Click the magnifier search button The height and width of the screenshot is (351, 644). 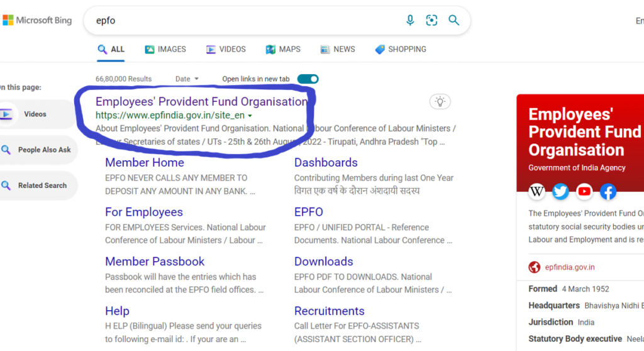pos(454,20)
